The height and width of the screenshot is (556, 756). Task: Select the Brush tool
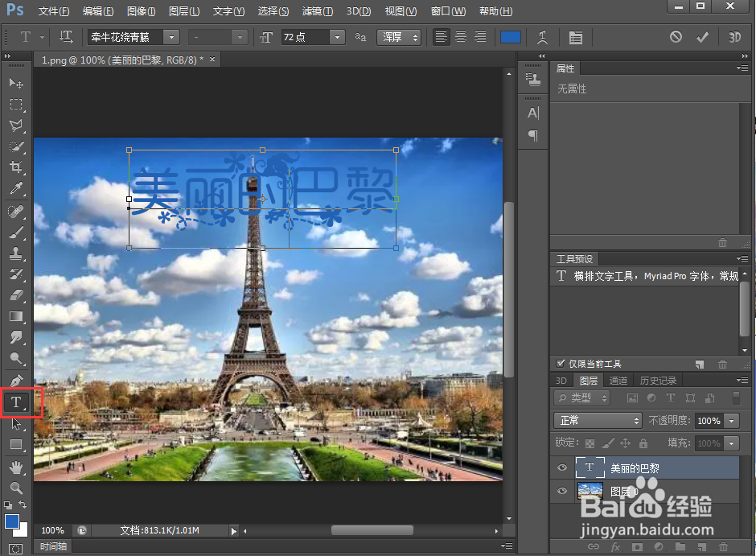pos(16,233)
